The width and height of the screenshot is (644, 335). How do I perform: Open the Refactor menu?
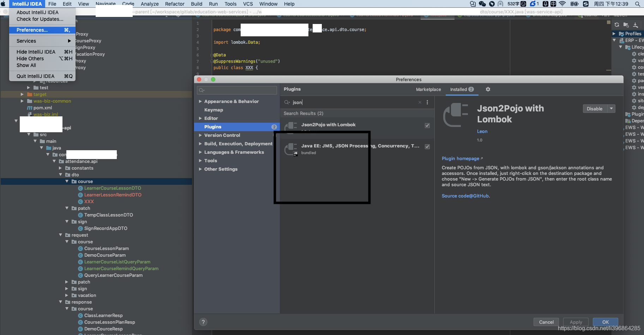[175, 4]
